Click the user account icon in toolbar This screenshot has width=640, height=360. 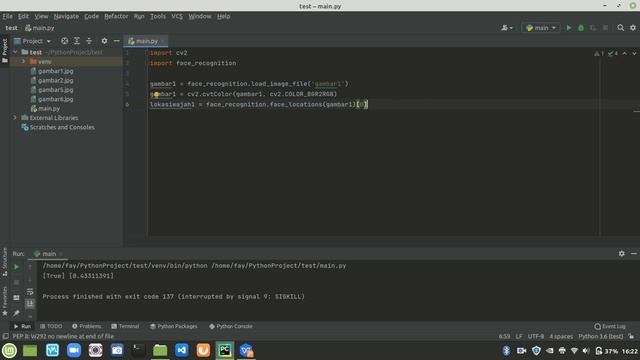point(507,28)
